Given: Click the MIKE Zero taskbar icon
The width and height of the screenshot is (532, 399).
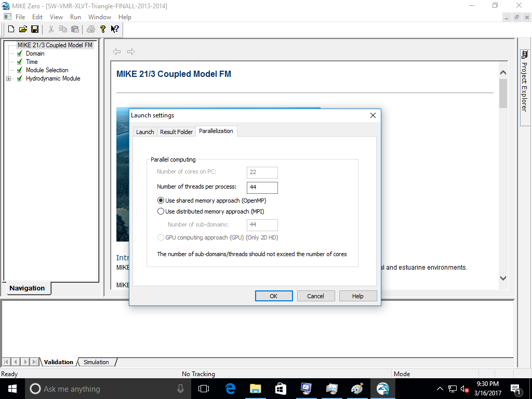Looking at the screenshot, I should [x=383, y=389].
